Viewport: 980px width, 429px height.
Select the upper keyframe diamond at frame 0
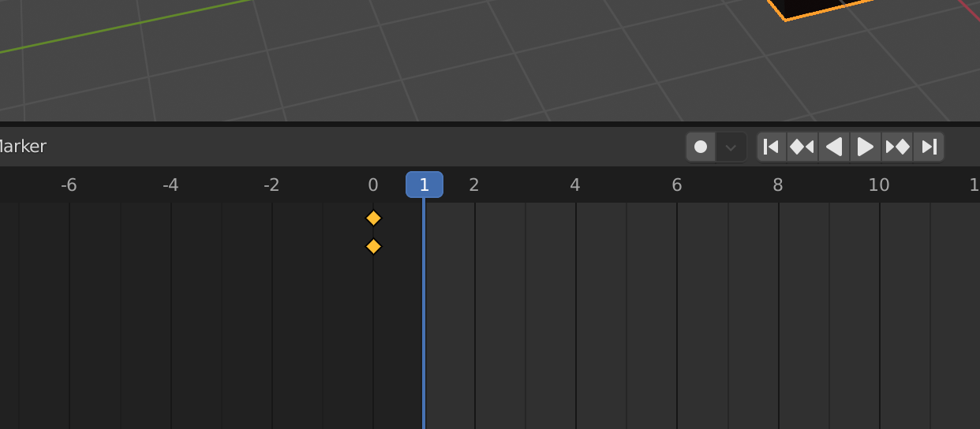[373, 218]
